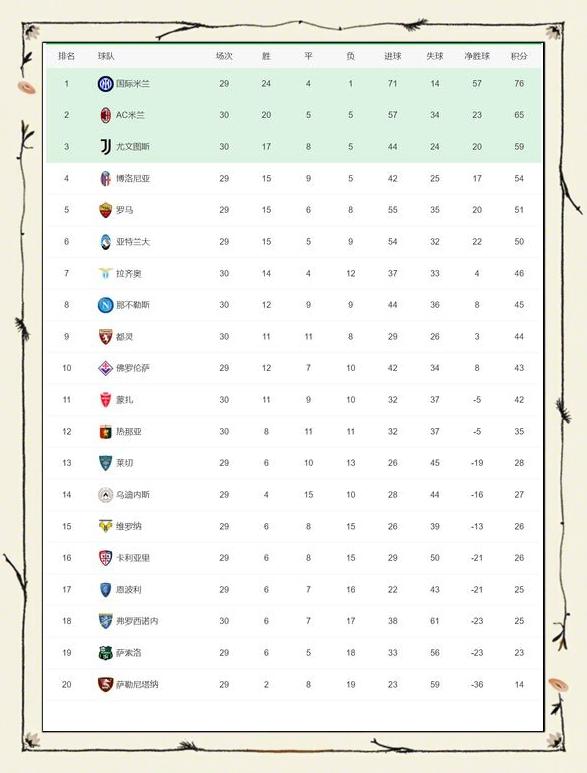
Task: Click the Roma club crest
Action: (105, 210)
